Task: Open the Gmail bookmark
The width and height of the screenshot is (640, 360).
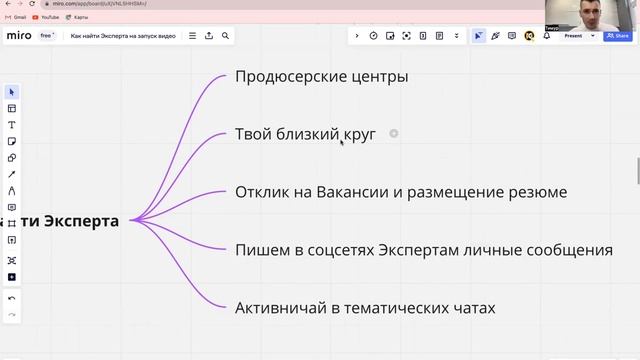Action: [x=16, y=17]
